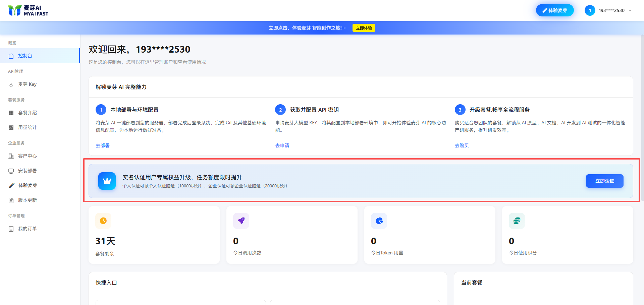Viewport: 644px width, 305px height.
Task: Click the page vertical scrollbar
Action: click(x=642, y=117)
